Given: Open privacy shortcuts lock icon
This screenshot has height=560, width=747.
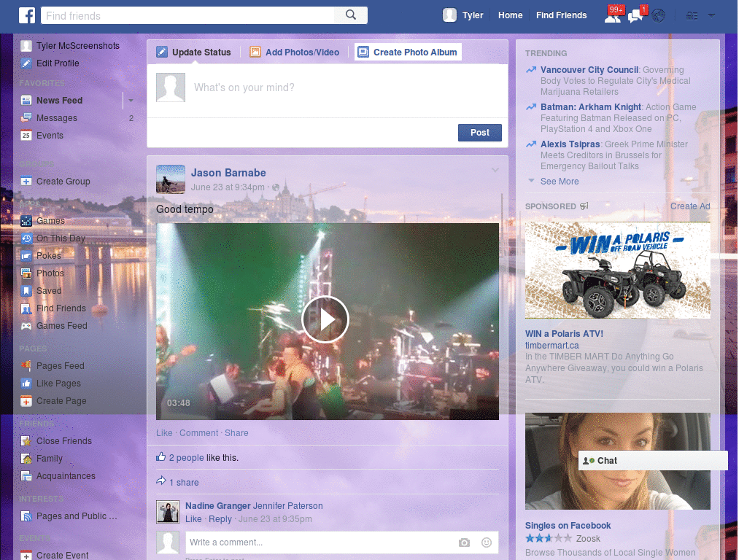Looking at the screenshot, I should tap(692, 16).
